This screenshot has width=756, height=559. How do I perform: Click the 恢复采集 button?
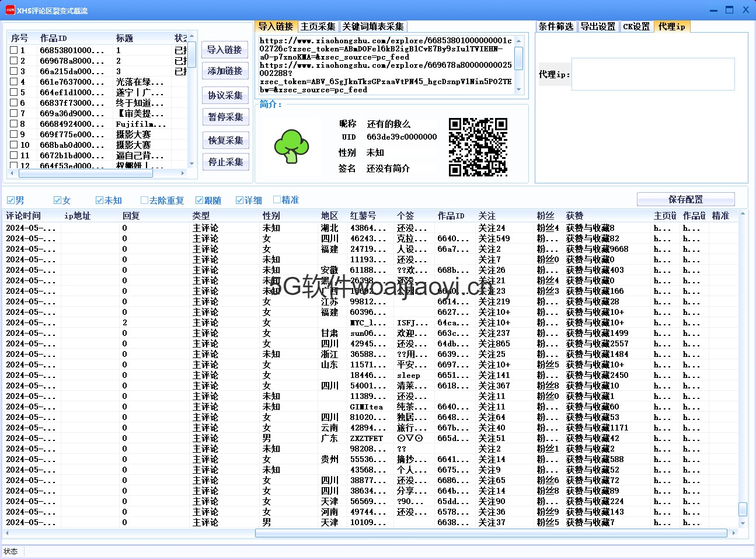tap(225, 140)
